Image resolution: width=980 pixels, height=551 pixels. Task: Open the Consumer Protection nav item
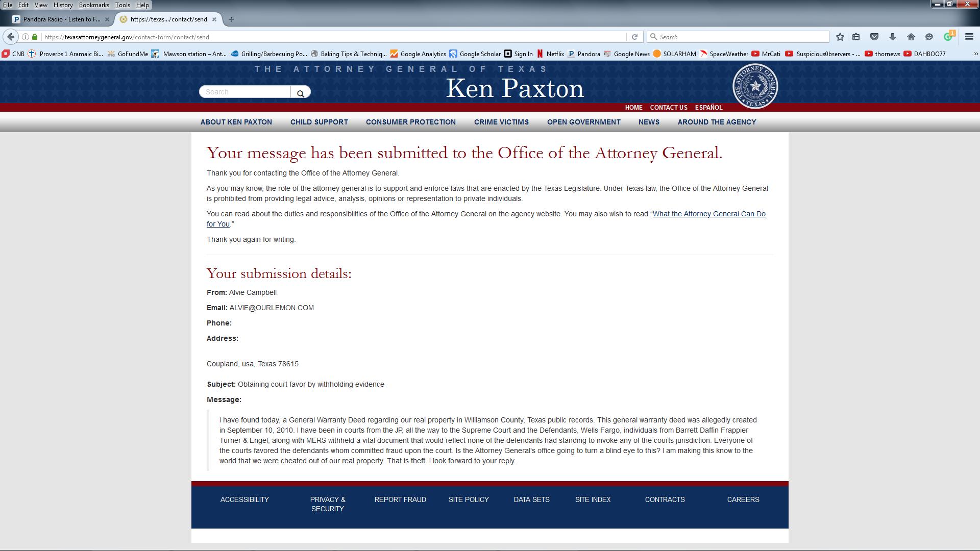[x=410, y=122]
